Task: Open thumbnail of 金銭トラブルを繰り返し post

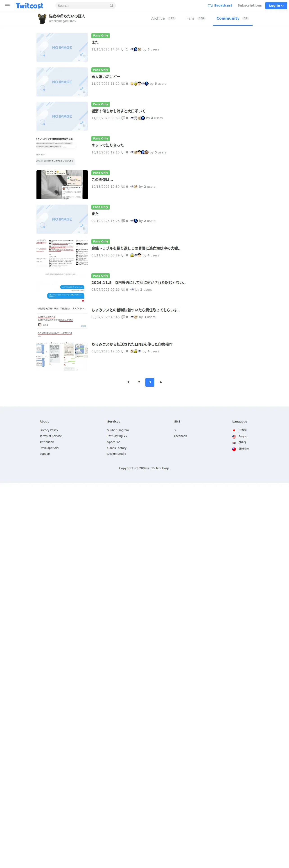Action: pos(62,253)
